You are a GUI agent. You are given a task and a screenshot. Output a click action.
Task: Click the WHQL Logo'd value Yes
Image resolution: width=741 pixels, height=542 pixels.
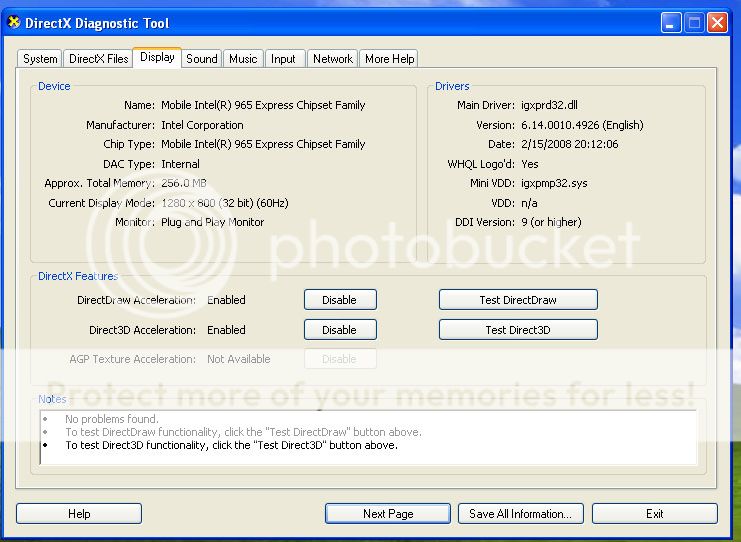(530, 164)
